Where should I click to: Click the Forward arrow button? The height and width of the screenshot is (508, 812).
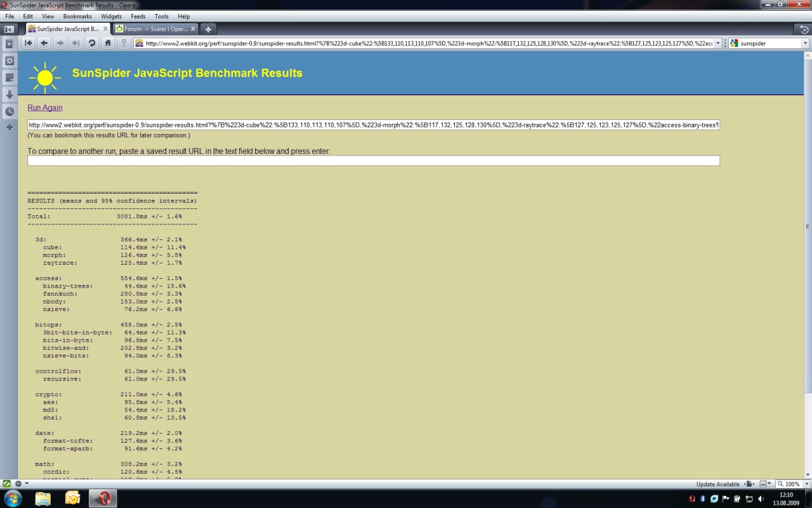coord(60,43)
